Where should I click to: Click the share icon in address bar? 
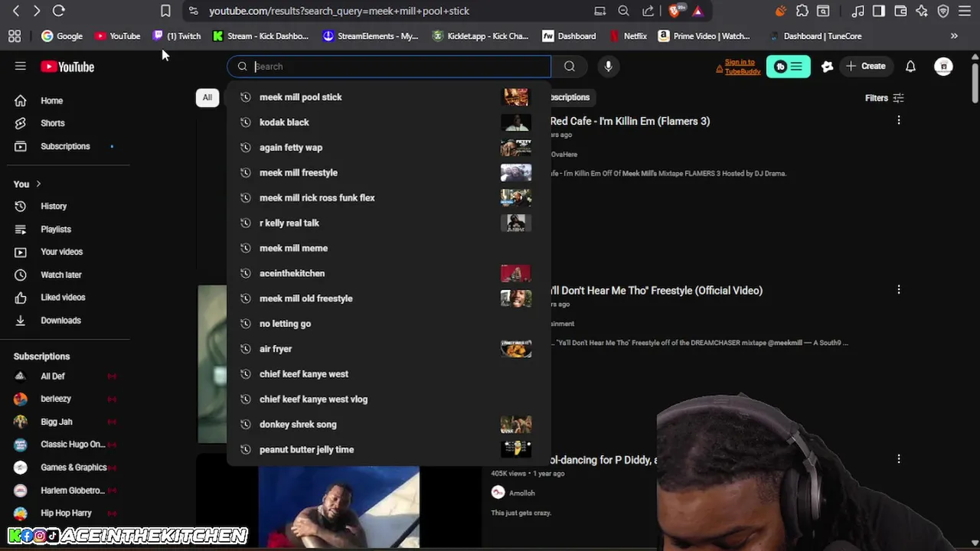[648, 11]
